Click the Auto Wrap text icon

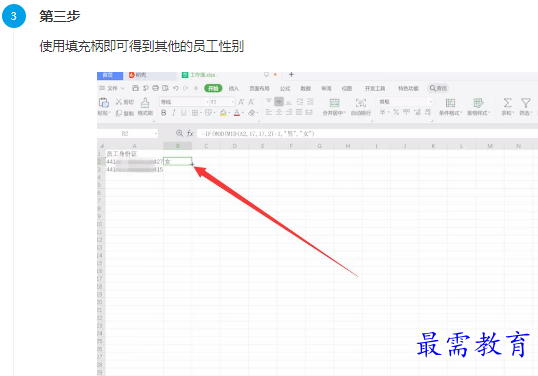point(361,103)
